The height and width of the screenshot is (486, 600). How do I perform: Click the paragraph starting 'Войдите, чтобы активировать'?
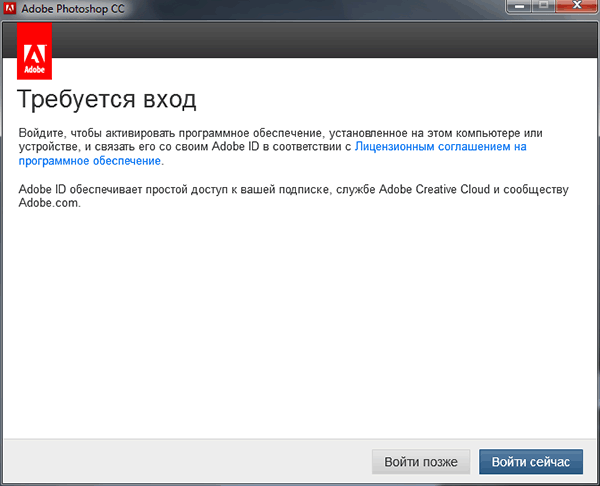[280, 147]
